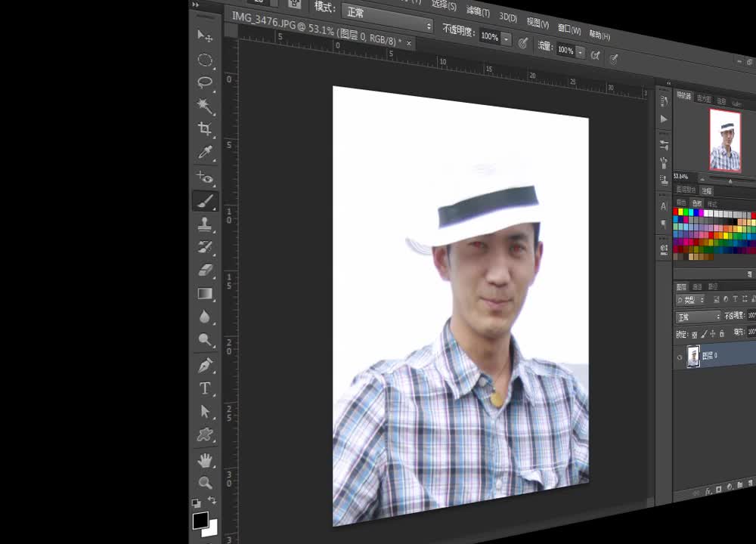Open the 帮助(H) menu
The height and width of the screenshot is (544, 756).
tap(600, 36)
